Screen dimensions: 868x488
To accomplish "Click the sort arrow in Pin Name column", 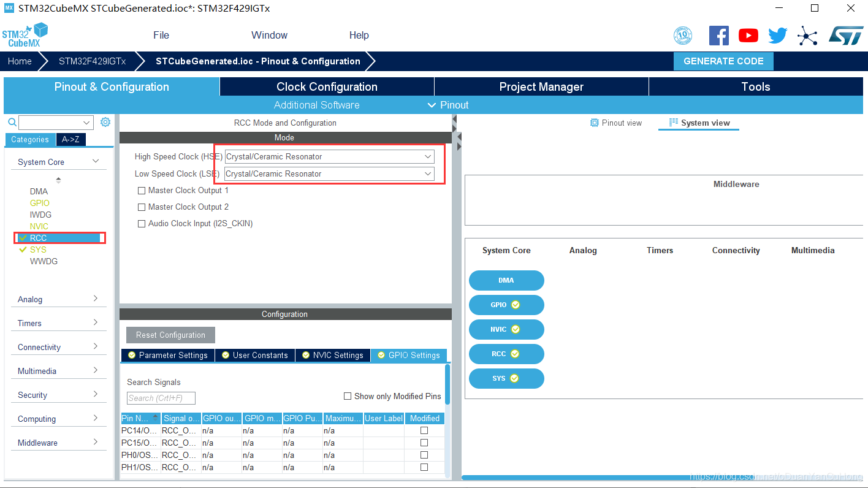I will (x=156, y=417).
